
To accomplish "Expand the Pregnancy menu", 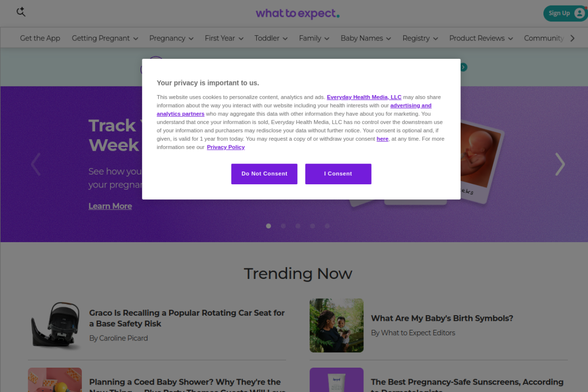I will [x=171, y=38].
